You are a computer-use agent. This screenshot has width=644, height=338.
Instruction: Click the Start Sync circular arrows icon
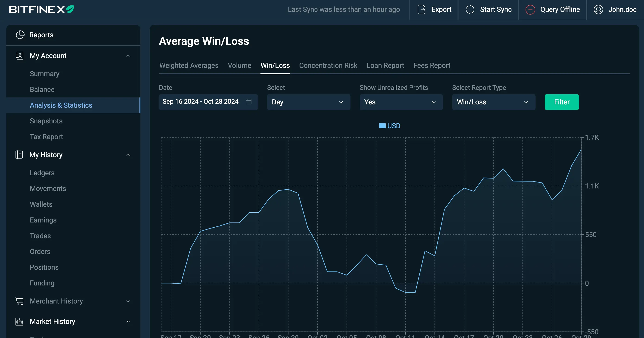[x=470, y=9]
